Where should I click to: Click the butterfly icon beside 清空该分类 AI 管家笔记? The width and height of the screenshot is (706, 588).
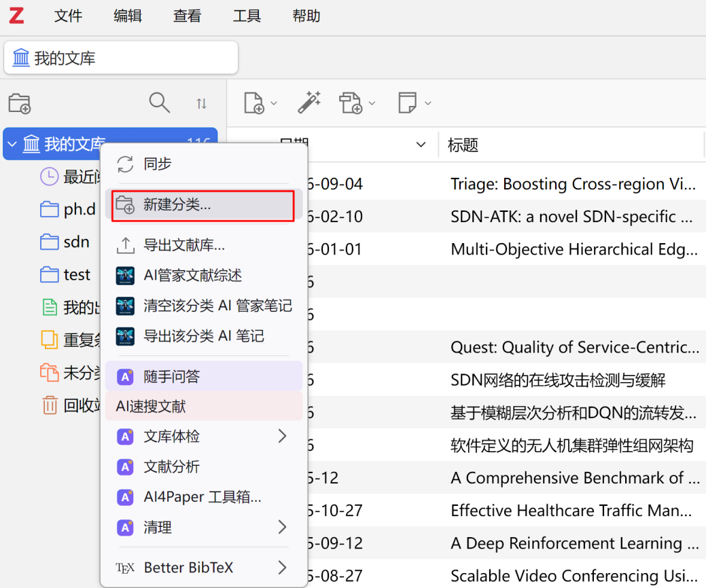(125, 306)
